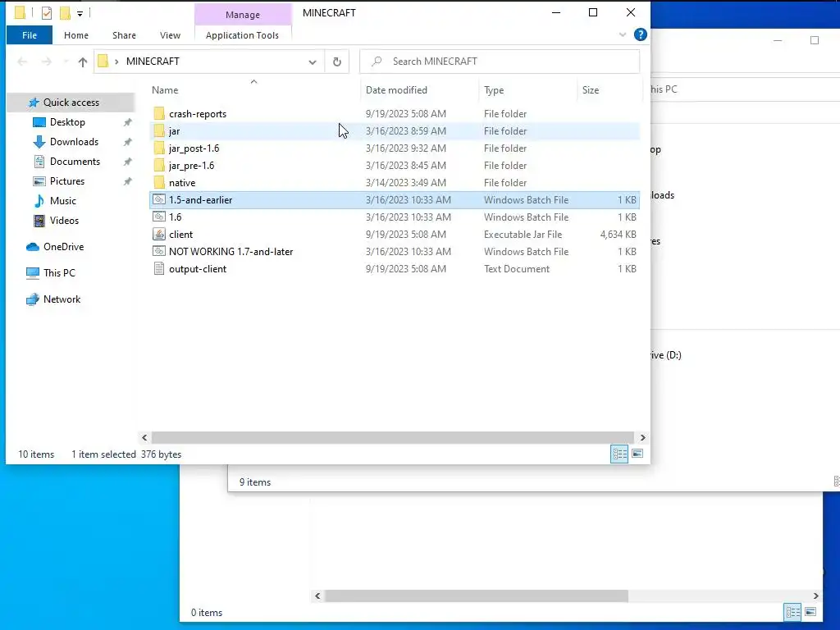Click the New folder quick access toolbar icon
Screen dimensions: 840x630
pos(65,13)
